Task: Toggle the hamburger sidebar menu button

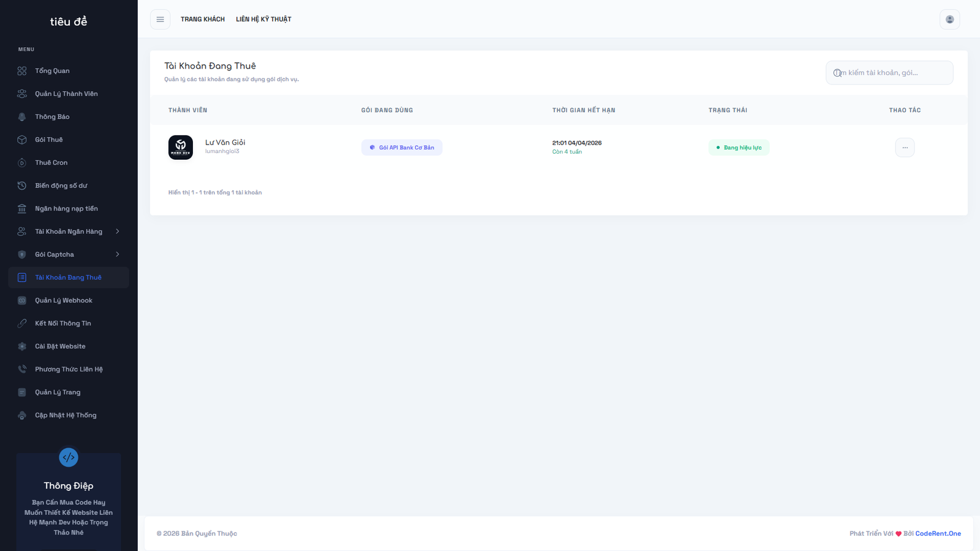Action: click(x=160, y=20)
